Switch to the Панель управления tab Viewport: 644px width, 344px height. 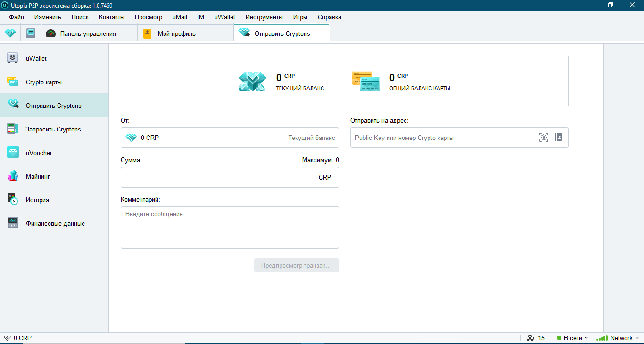pos(90,33)
